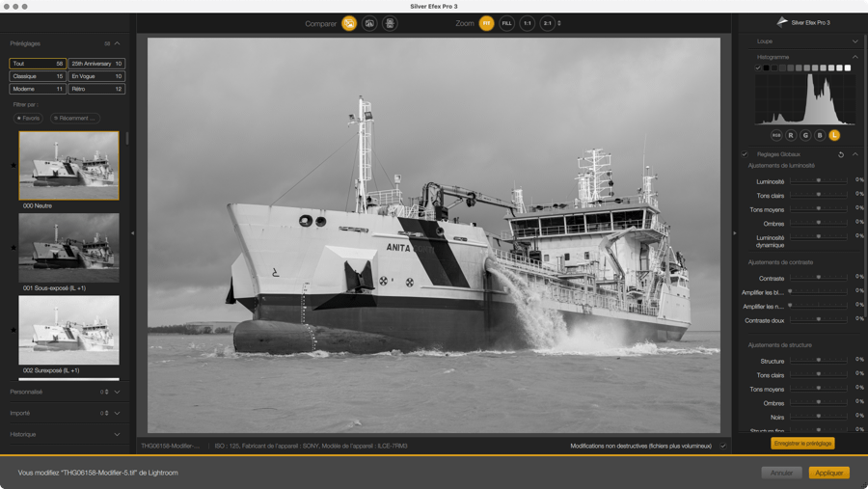Collapse the left panel with arrow handle
Viewport: 868px width, 489px height.
click(132, 233)
